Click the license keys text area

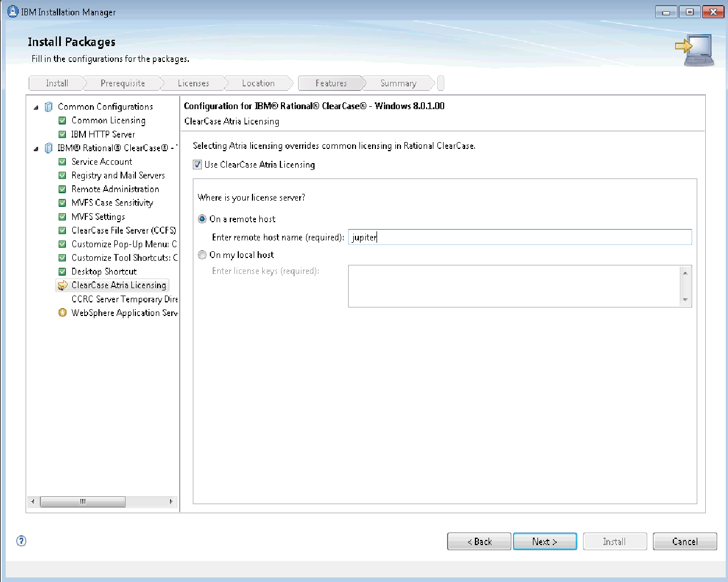tap(514, 286)
